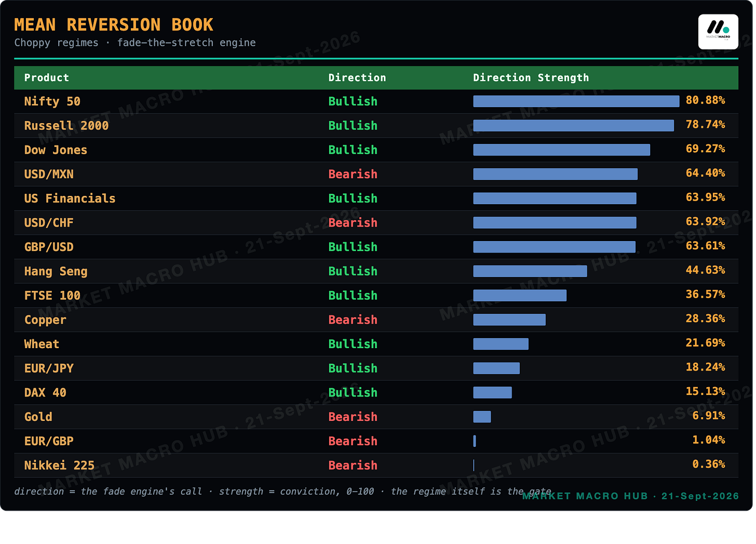
Task: Click the 80.88% strength value
Action: pyautogui.click(x=705, y=100)
